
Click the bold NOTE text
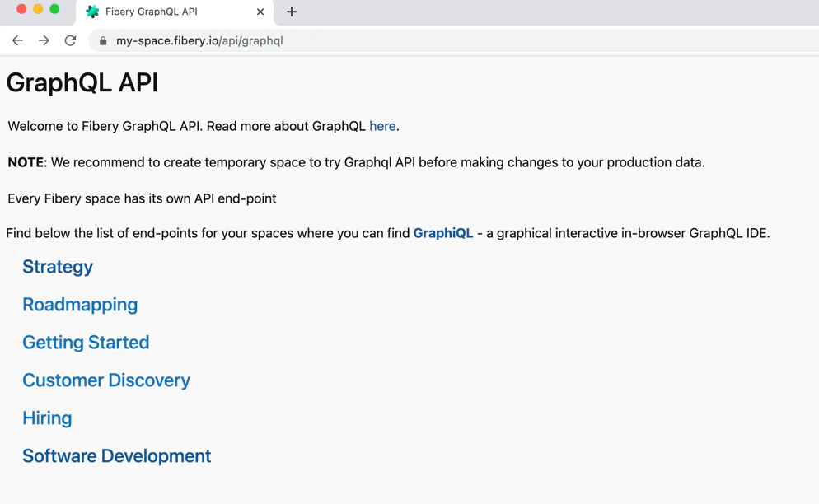pyautogui.click(x=26, y=162)
